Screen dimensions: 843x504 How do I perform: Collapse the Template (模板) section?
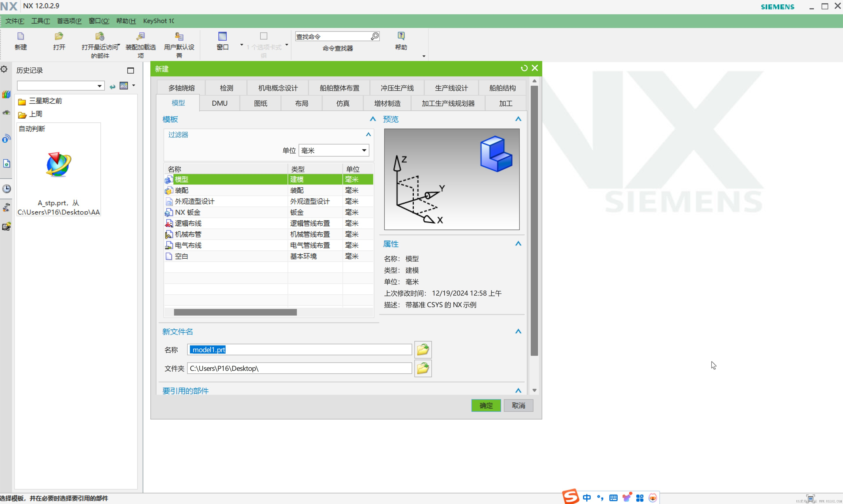[x=373, y=119]
